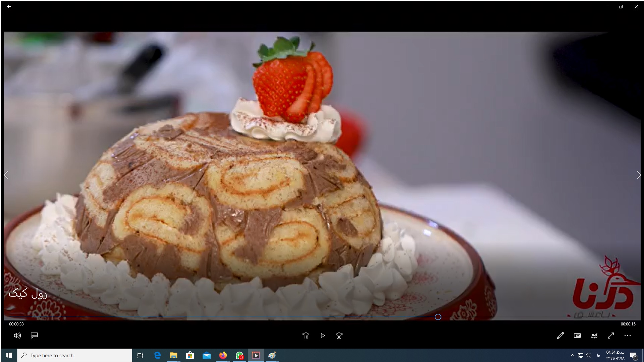Select Movies & TV taskbar icon
This screenshot has width=644, height=362.
[256, 355]
